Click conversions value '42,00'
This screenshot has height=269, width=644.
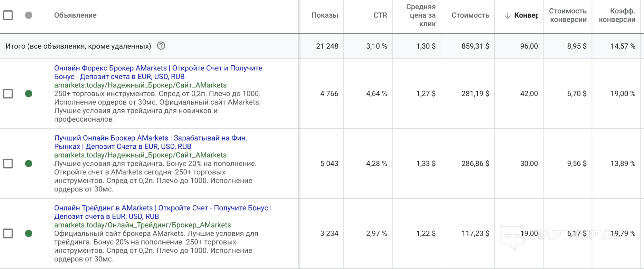coord(529,94)
